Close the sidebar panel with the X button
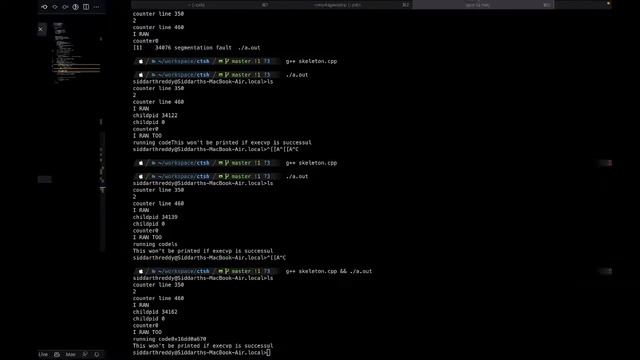 40,29
